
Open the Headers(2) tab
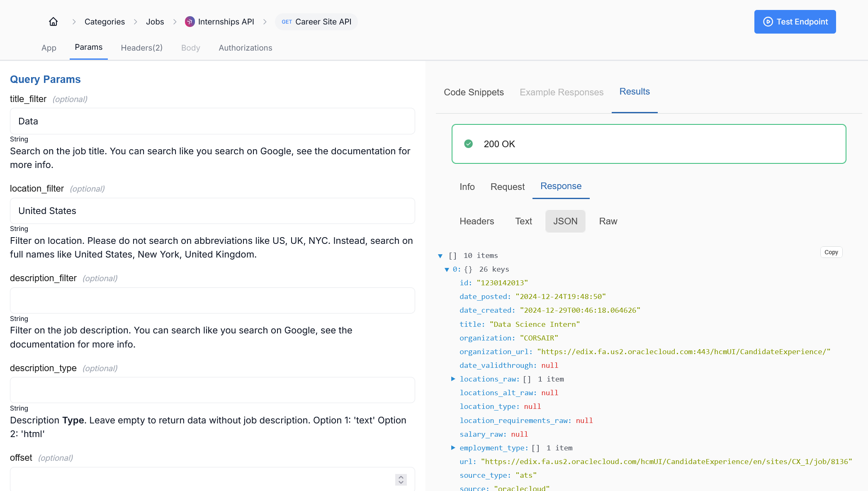point(142,48)
